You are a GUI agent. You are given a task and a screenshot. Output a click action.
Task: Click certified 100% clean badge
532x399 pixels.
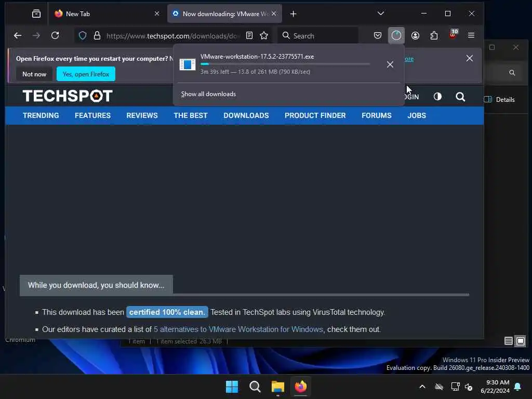pos(167,312)
